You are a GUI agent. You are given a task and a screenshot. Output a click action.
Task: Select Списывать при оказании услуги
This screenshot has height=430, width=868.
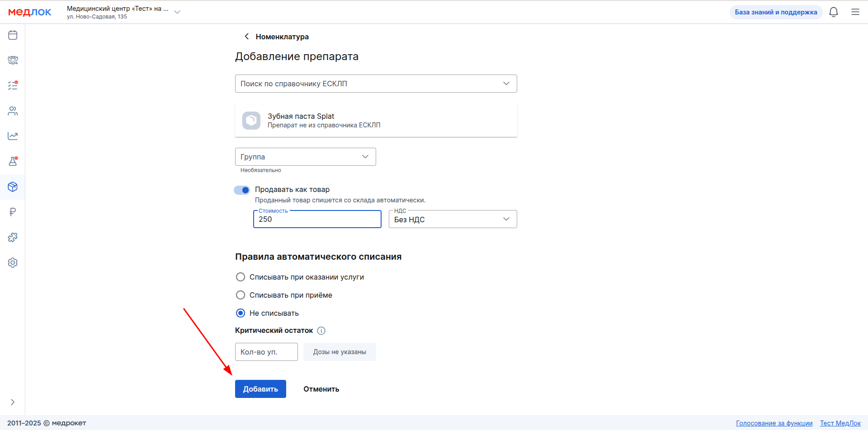pyautogui.click(x=241, y=277)
